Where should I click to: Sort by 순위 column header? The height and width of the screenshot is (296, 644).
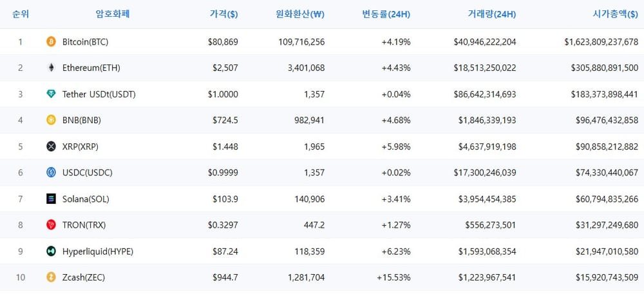point(21,14)
